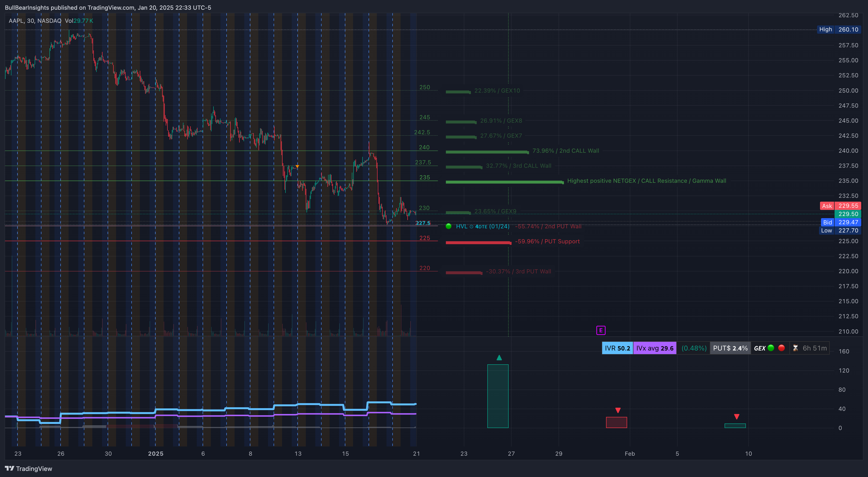Click the 26.91% / GEX8 label
868x477 pixels.
click(x=501, y=121)
